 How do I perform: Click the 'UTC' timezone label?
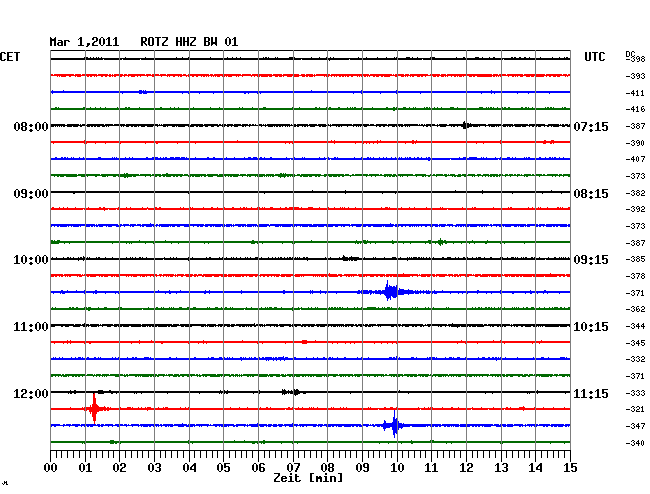(x=594, y=57)
